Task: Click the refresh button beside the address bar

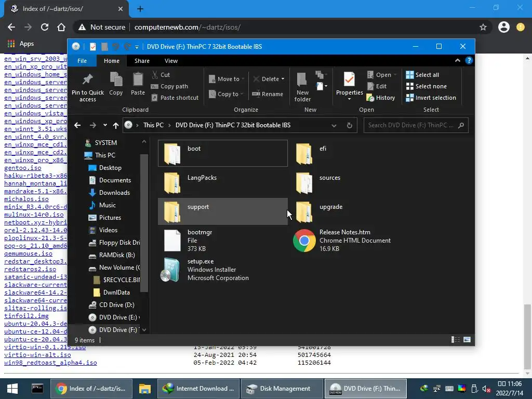Action: pyautogui.click(x=350, y=125)
